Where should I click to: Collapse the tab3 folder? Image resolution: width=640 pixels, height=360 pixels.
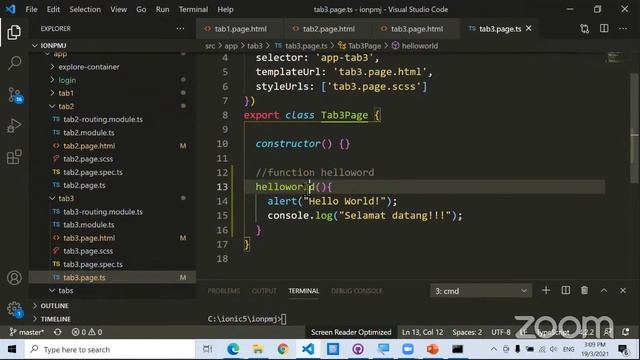66,198
